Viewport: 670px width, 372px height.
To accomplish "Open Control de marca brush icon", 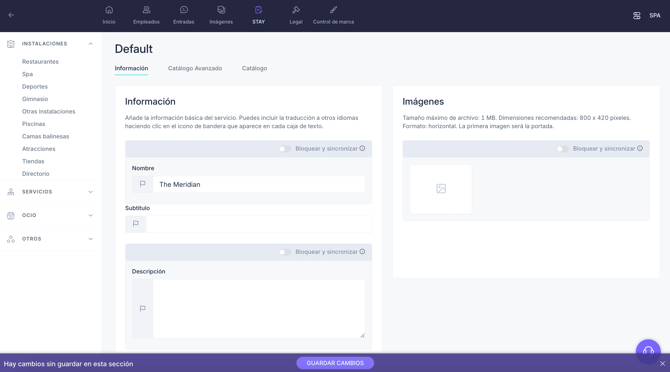I will tap(333, 10).
